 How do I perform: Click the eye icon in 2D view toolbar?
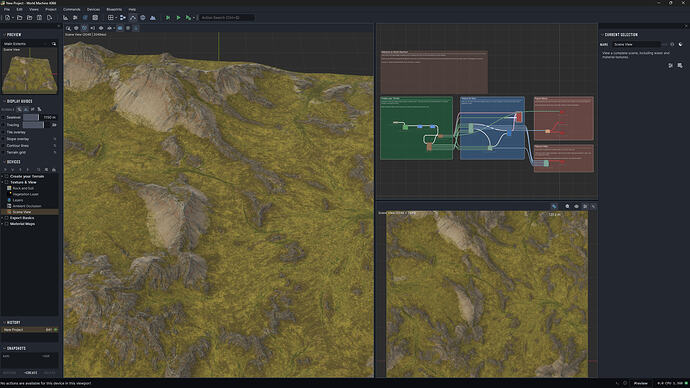(576, 206)
